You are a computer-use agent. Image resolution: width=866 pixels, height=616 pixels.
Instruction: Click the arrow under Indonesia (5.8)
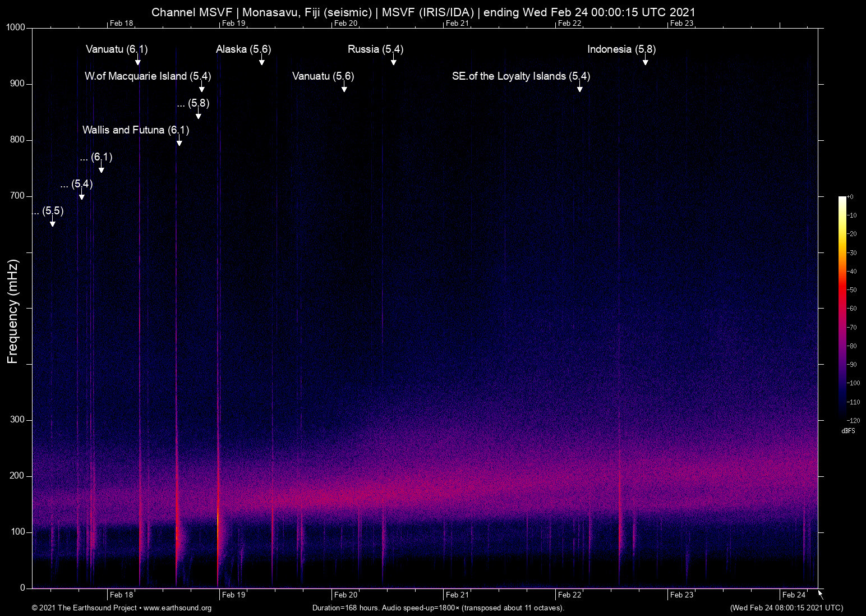(x=646, y=61)
